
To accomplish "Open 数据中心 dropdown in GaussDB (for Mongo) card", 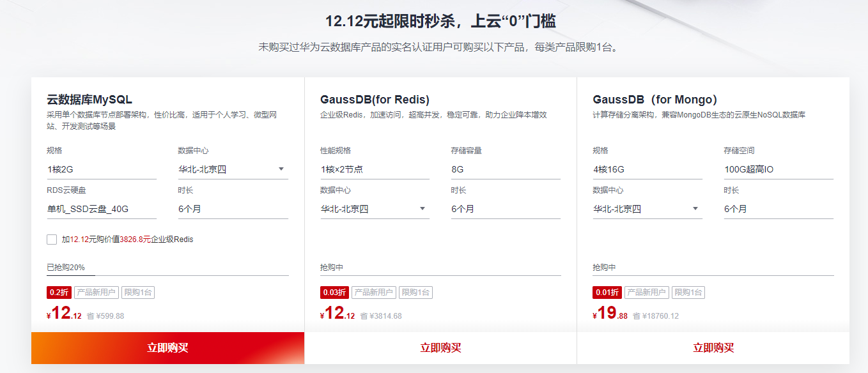I will (647, 209).
